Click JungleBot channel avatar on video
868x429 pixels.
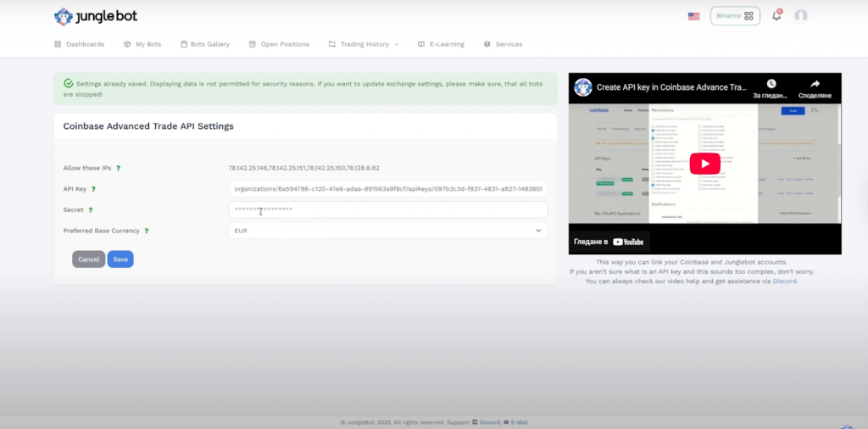[x=583, y=87]
